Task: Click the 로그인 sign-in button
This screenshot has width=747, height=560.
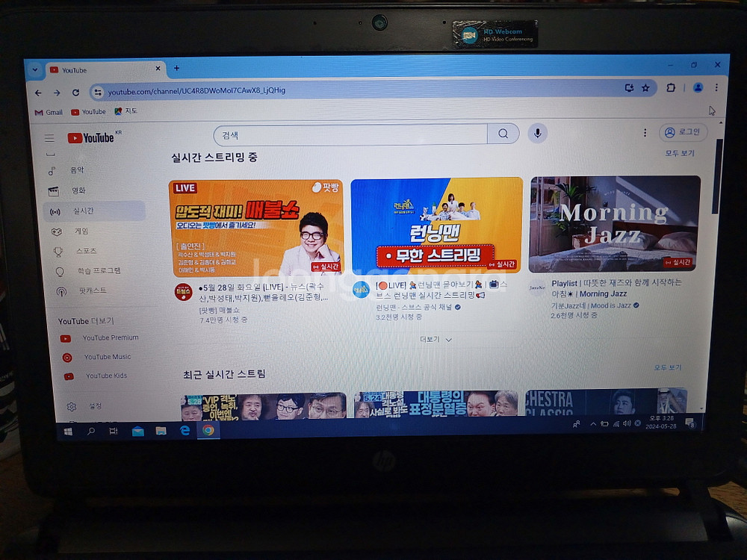Action: (683, 132)
